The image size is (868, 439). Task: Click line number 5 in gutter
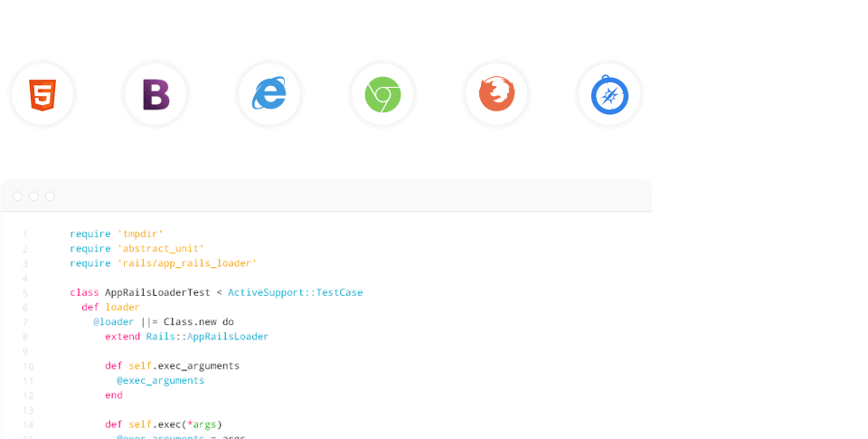(25, 293)
